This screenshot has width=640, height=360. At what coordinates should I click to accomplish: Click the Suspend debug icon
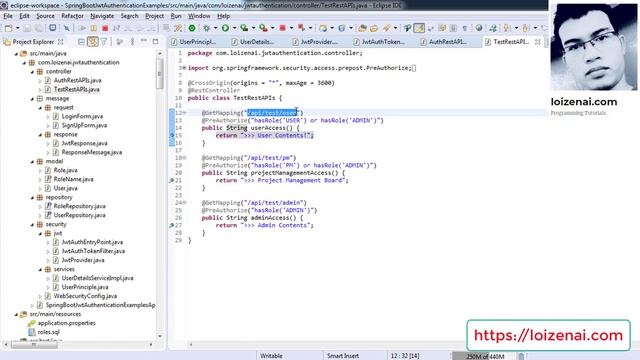coord(93,28)
